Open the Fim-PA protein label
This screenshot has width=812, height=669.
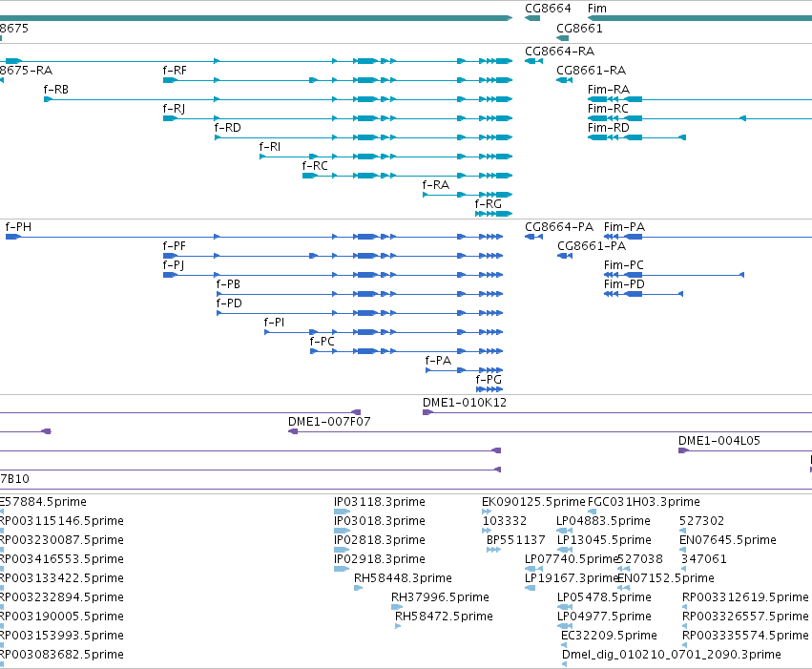coord(624,227)
